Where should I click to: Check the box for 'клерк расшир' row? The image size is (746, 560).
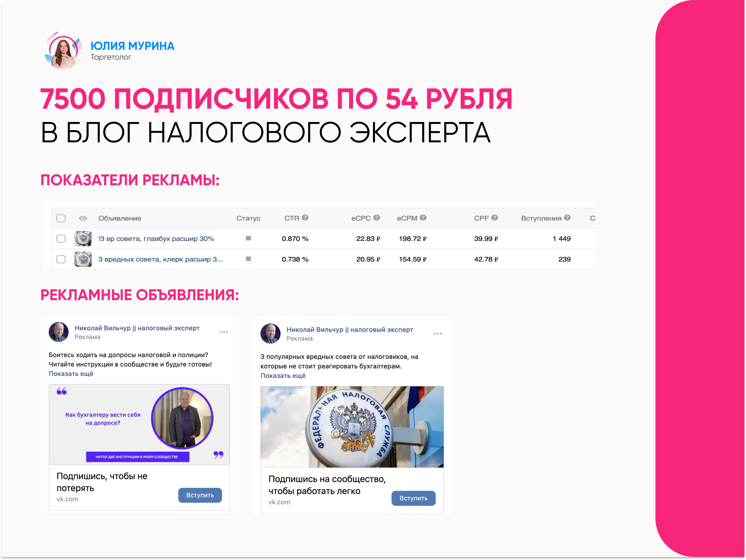(61, 259)
